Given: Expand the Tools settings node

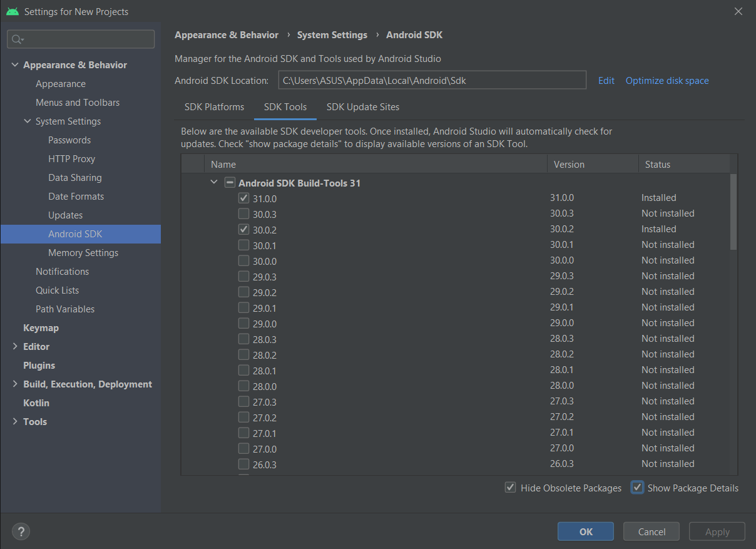Looking at the screenshot, I should coord(15,421).
